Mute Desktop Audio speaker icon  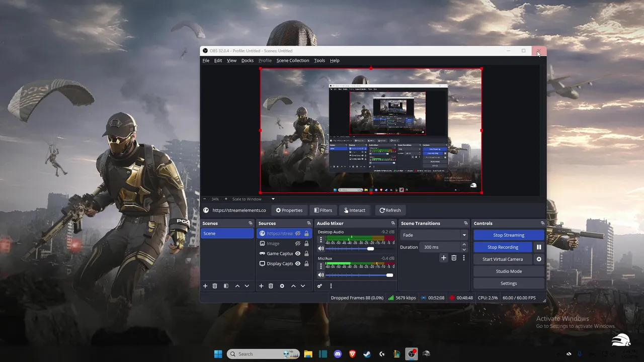tap(321, 248)
